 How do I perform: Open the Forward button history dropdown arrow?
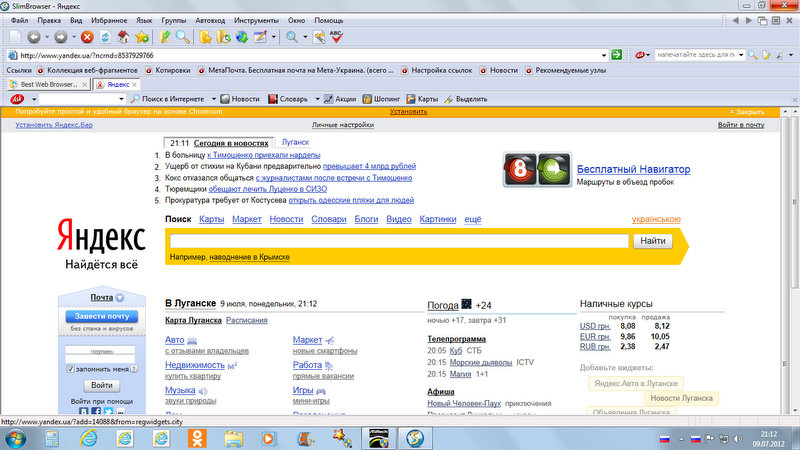[x=73, y=37]
